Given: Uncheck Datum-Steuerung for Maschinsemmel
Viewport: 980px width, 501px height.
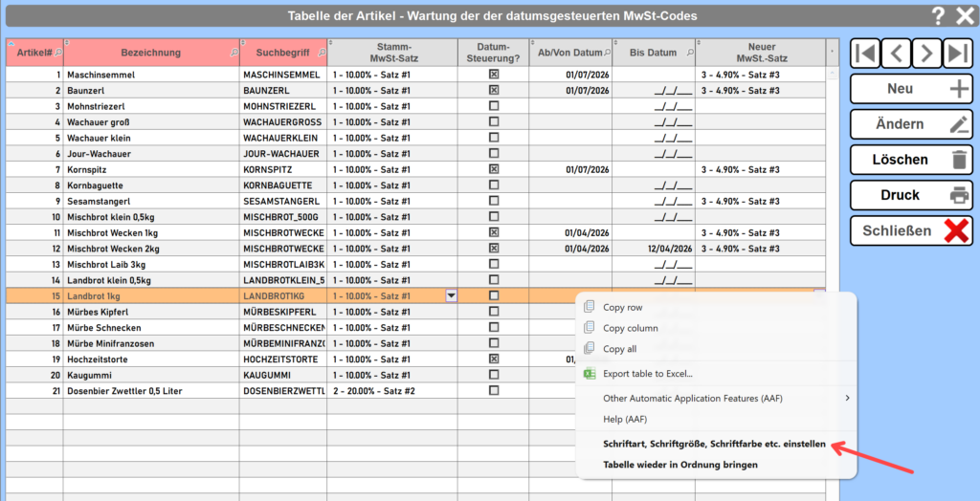Looking at the screenshot, I should point(494,75).
